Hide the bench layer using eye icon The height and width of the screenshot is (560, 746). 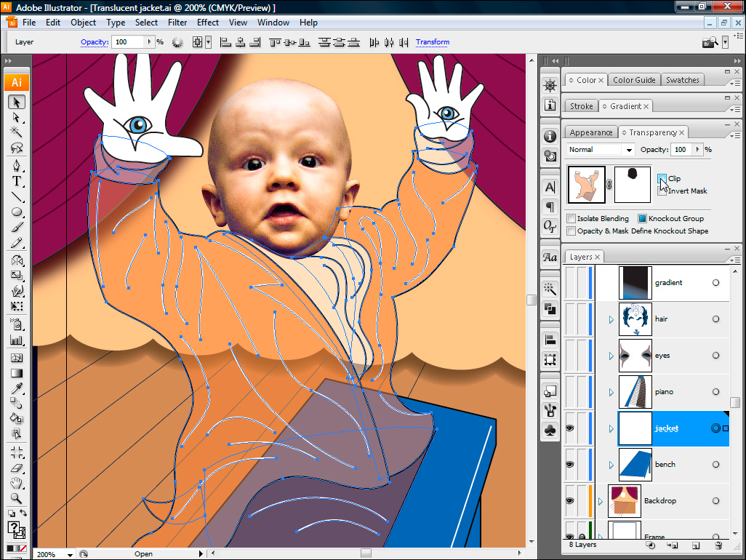click(x=570, y=465)
